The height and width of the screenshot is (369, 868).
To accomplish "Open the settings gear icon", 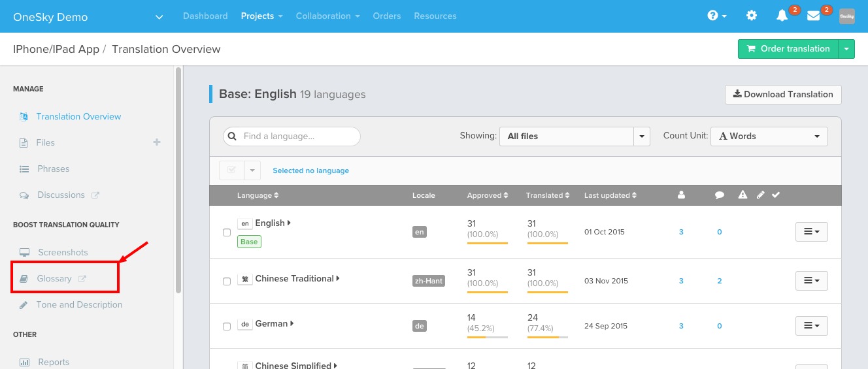I will click(752, 16).
